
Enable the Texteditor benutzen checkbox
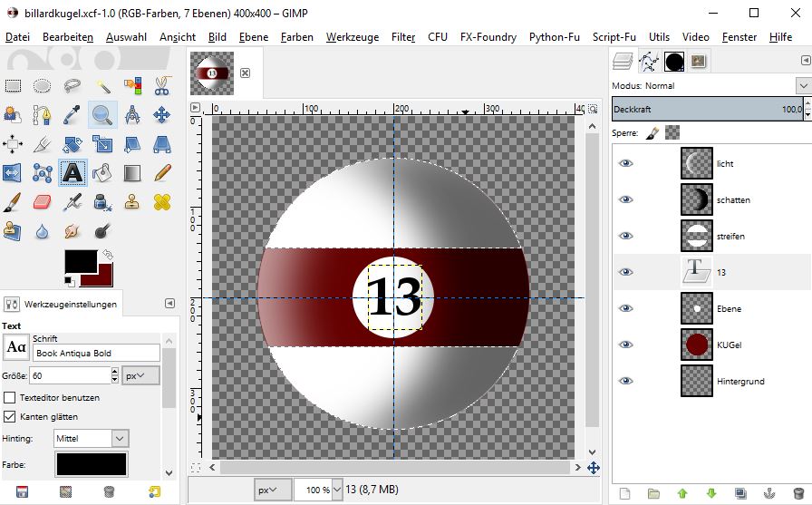point(10,398)
